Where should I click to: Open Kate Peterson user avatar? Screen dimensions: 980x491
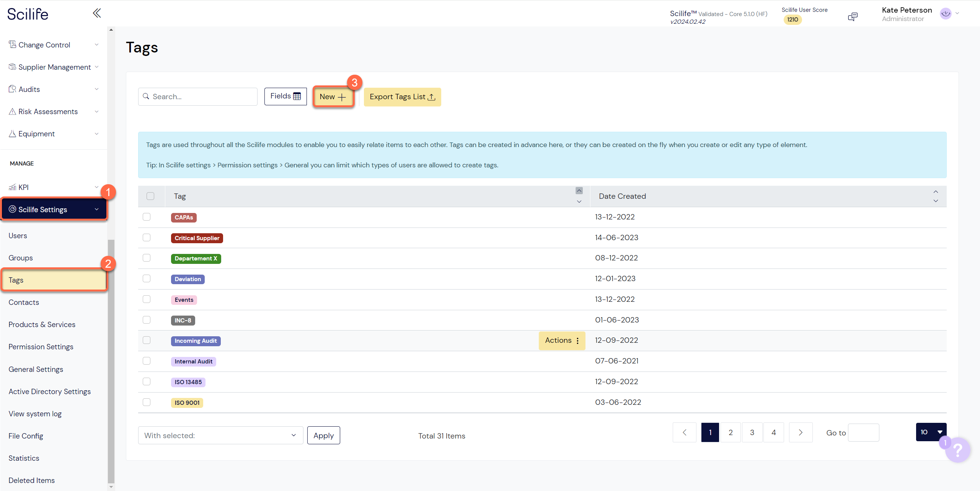(946, 14)
